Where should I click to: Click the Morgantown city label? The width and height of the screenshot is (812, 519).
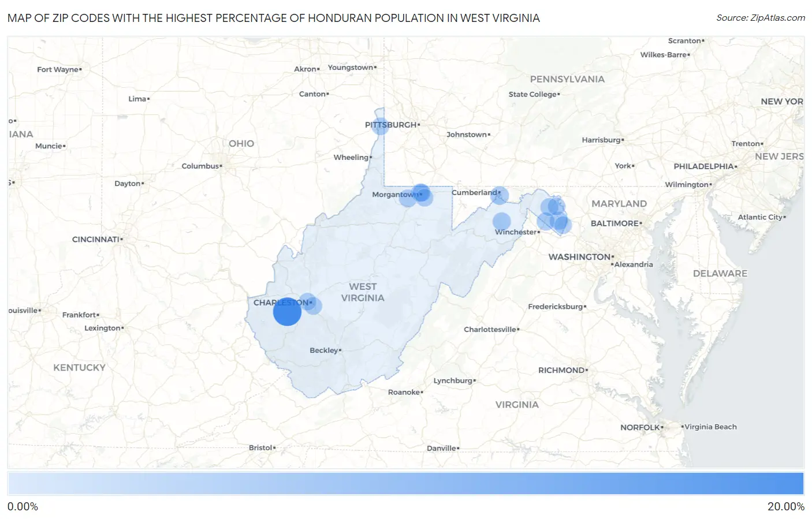(x=395, y=195)
